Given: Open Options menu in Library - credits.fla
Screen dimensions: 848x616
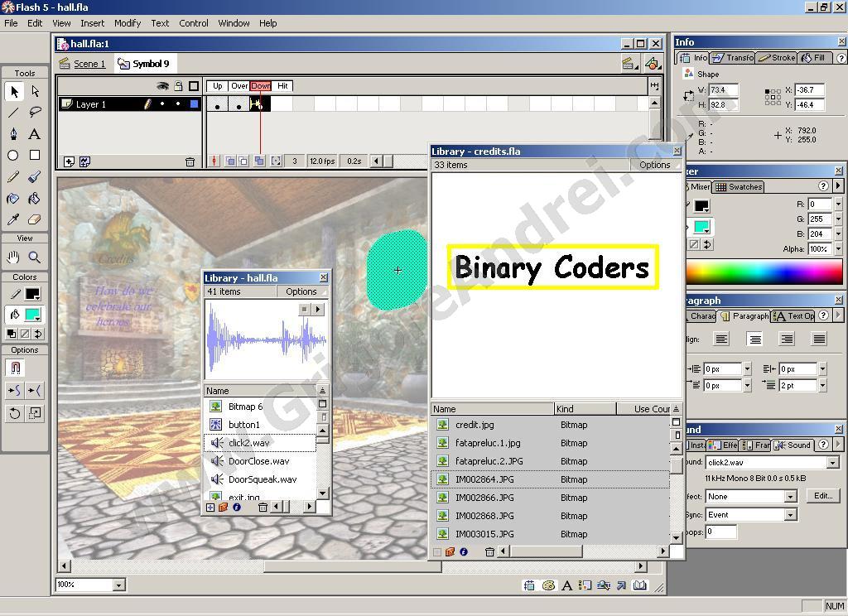Looking at the screenshot, I should click(x=654, y=165).
